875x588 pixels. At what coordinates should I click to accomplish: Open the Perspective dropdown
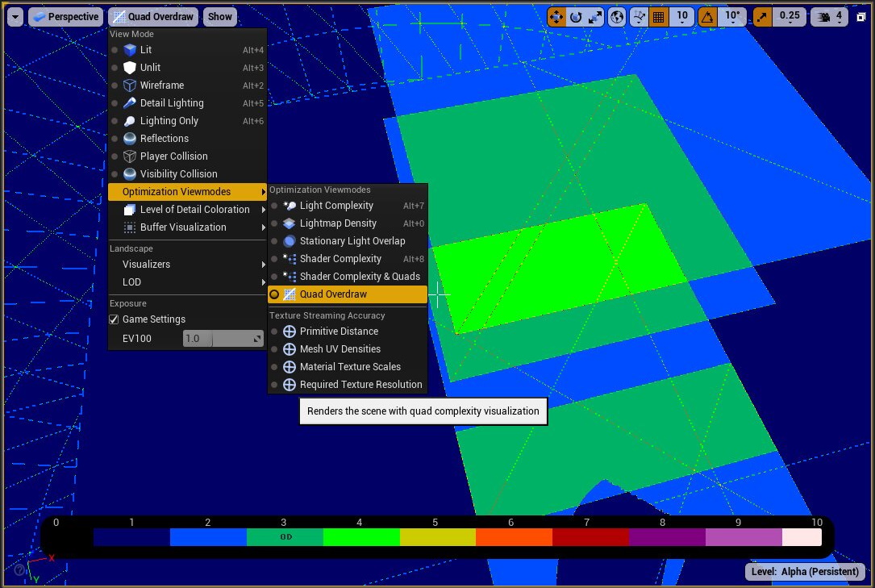tap(65, 16)
